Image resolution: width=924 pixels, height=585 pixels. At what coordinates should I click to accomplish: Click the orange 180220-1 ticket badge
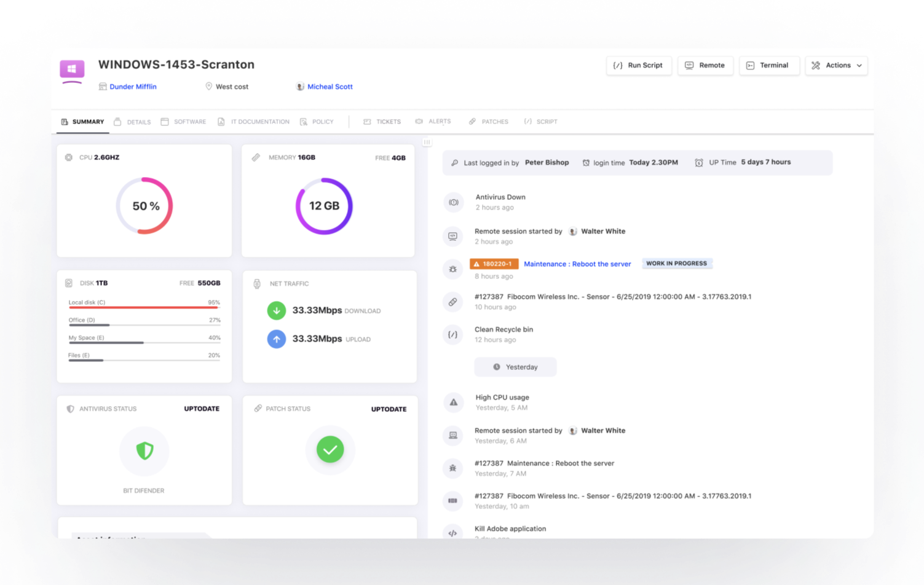coord(494,264)
